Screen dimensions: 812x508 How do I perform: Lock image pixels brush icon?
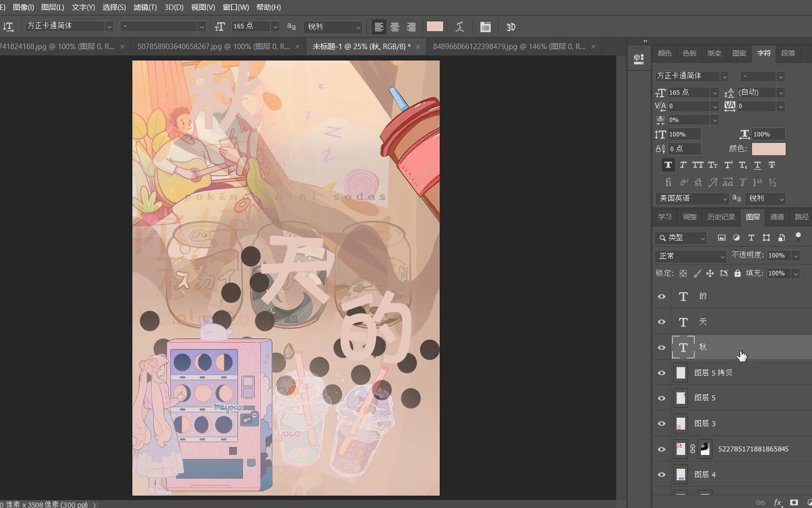(x=697, y=273)
